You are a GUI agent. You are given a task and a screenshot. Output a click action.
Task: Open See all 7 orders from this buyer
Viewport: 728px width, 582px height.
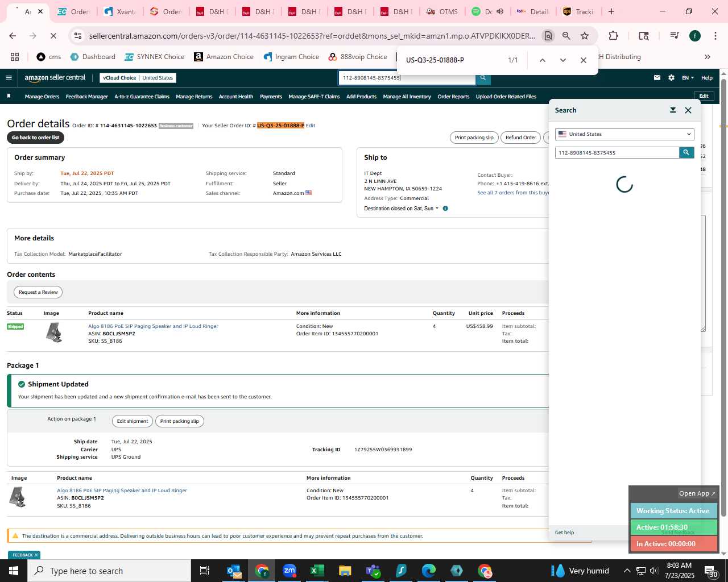tap(513, 193)
